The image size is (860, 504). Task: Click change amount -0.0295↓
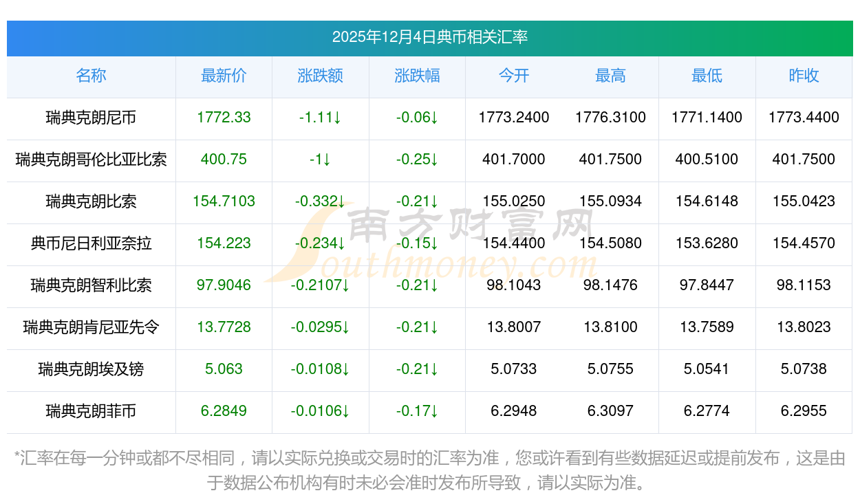tap(321, 327)
